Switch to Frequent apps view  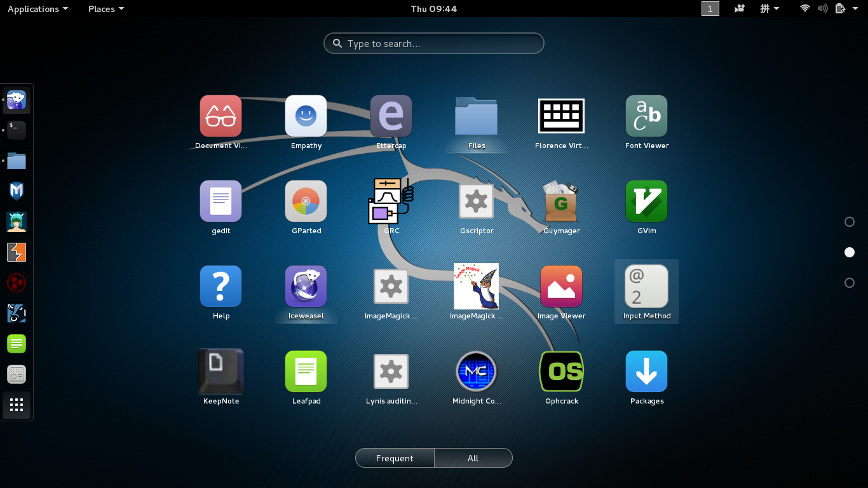pyautogui.click(x=395, y=458)
